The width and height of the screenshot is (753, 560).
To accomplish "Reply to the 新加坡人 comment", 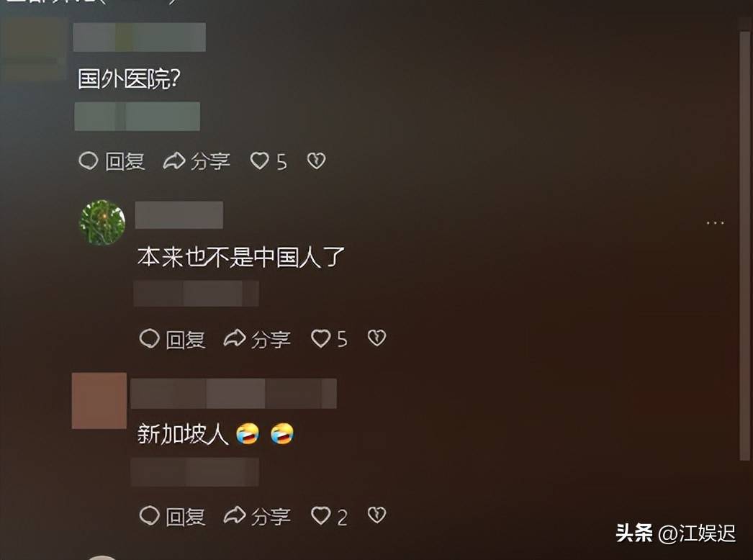I will point(172,516).
